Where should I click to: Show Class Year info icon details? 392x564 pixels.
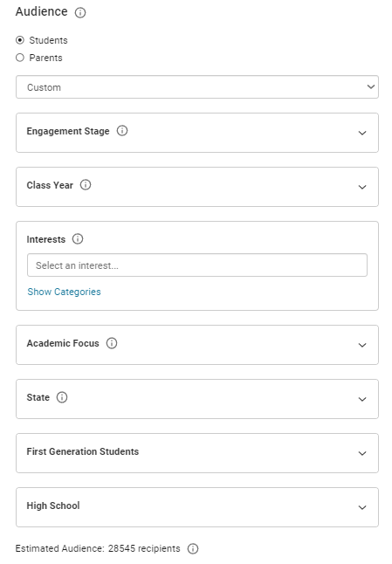(86, 185)
